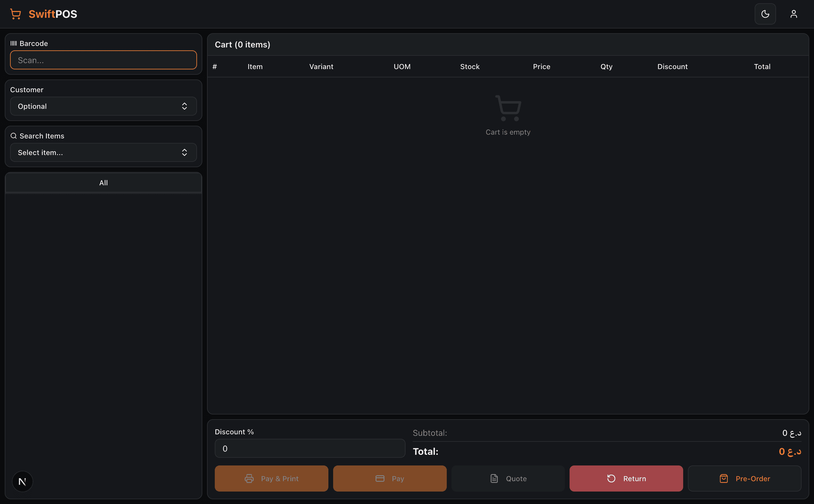
Task: Select the All category tab
Action: (x=103, y=183)
